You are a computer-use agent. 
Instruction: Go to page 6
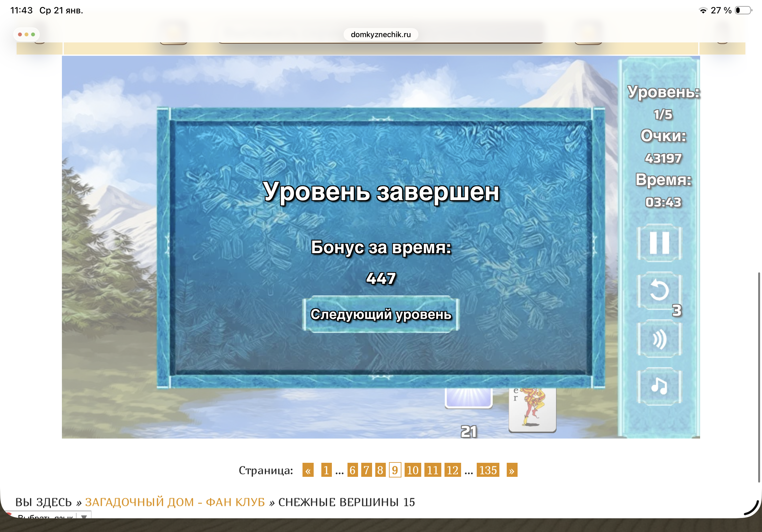(x=353, y=470)
